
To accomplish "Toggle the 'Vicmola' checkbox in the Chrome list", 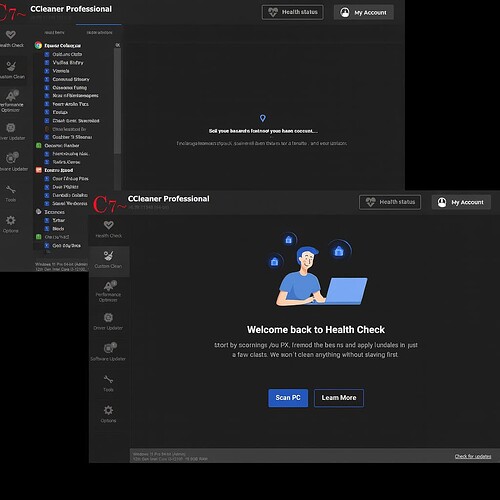I will 47,71.
